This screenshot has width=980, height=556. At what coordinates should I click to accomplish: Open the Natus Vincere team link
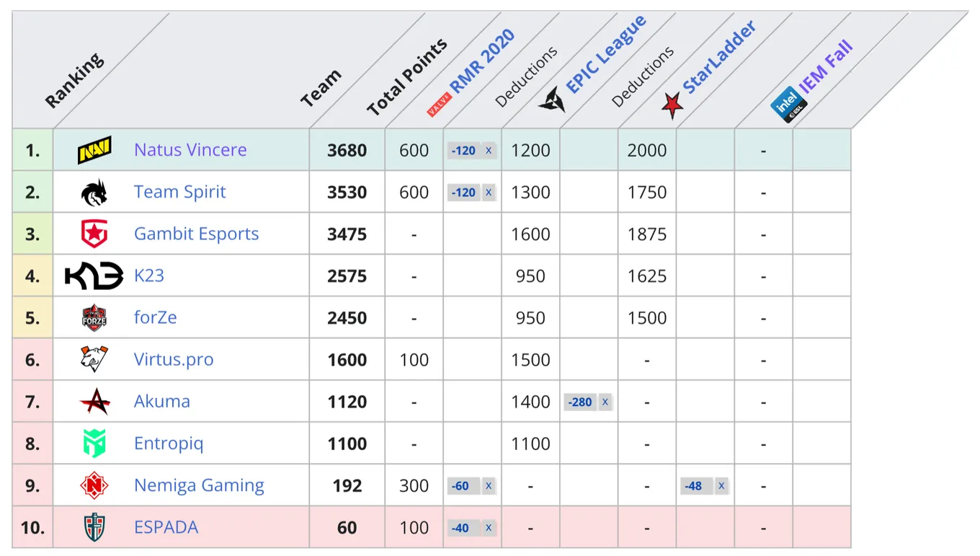click(190, 150)
